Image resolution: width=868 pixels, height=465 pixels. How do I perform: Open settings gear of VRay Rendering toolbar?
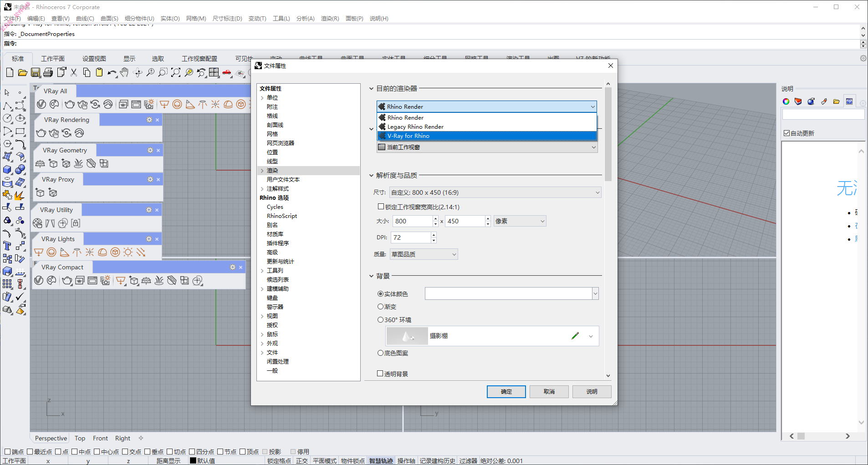click(x=149, y=120)
